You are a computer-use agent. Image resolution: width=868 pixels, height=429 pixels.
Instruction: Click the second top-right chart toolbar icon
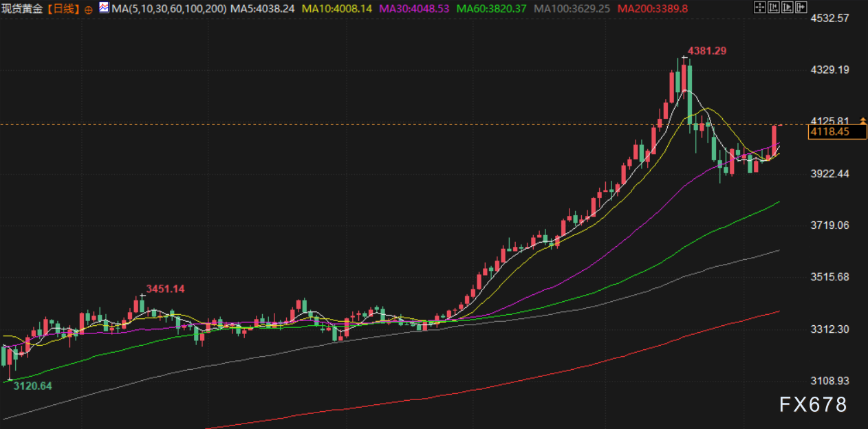(774, 8)
